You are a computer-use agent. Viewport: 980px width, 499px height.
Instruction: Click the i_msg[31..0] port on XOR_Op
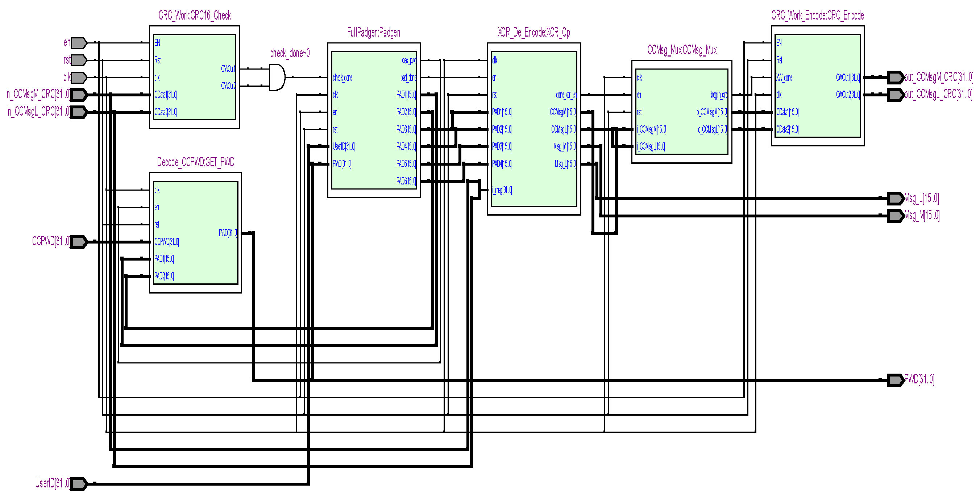502,190
